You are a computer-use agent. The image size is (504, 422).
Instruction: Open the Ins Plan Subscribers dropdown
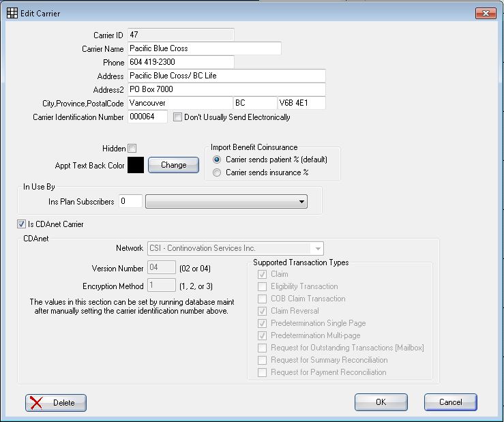(226, 202)
